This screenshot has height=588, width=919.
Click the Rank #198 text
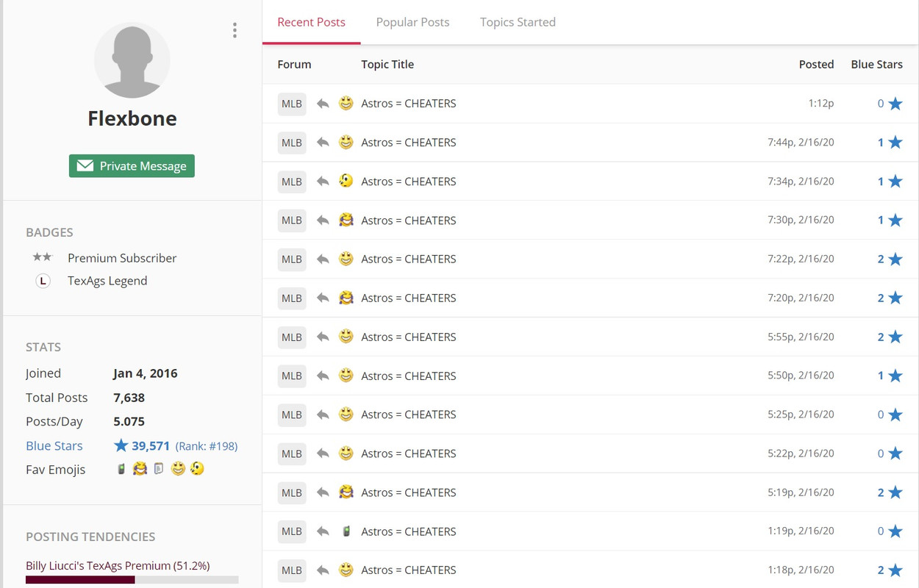click(x=207, y=446)
